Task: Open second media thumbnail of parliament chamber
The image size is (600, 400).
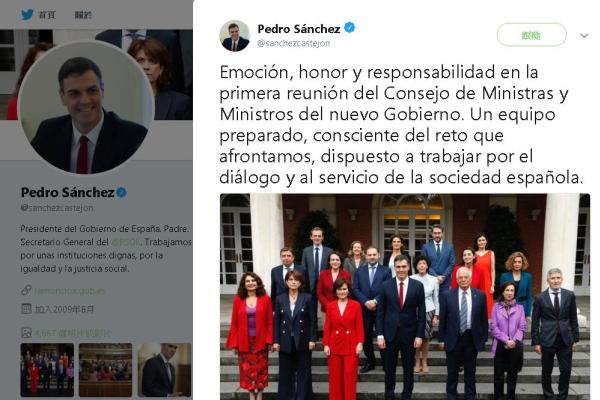Action: [x=106, y=370]
